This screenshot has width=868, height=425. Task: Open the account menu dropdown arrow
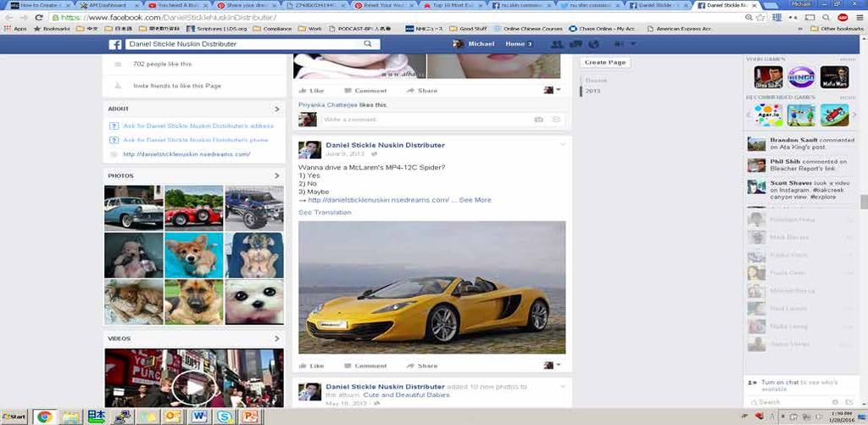click(x=633, y=44)
